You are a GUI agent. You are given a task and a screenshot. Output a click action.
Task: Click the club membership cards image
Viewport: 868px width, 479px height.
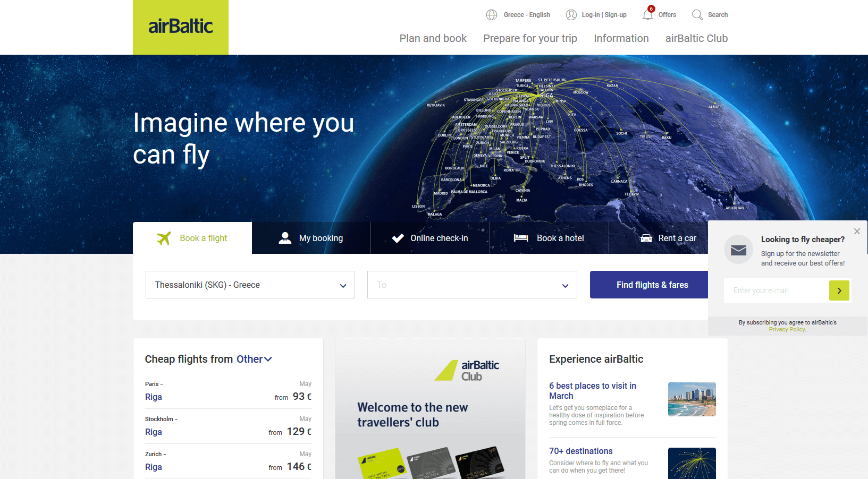431,463
